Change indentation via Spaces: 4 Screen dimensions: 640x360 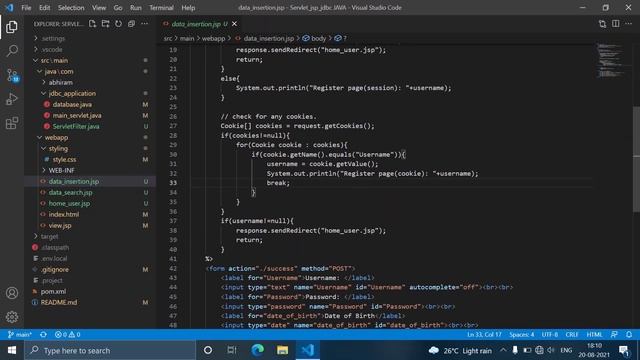click(x=522, y=334)
